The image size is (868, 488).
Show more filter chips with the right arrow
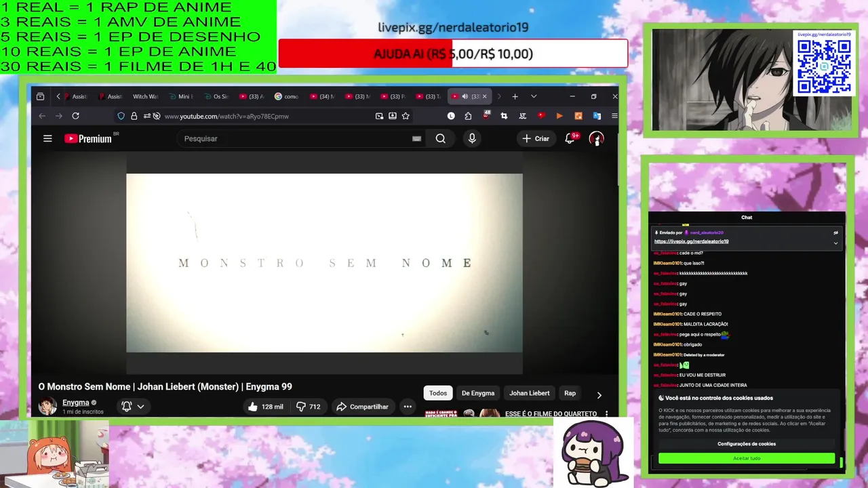tap(599, 394)
